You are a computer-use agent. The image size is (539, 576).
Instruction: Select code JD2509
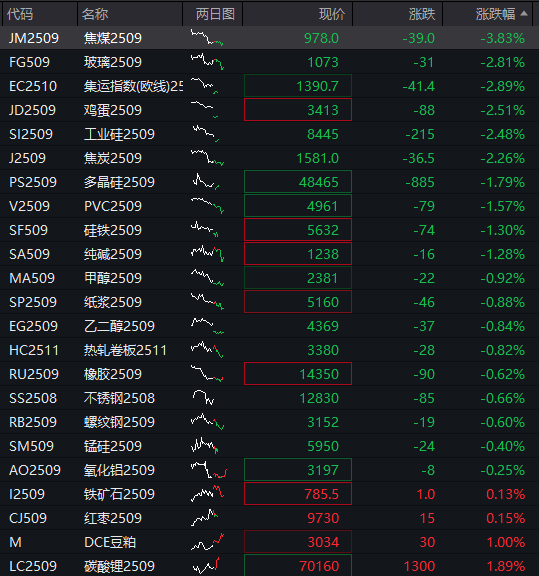tap(32, 110)
